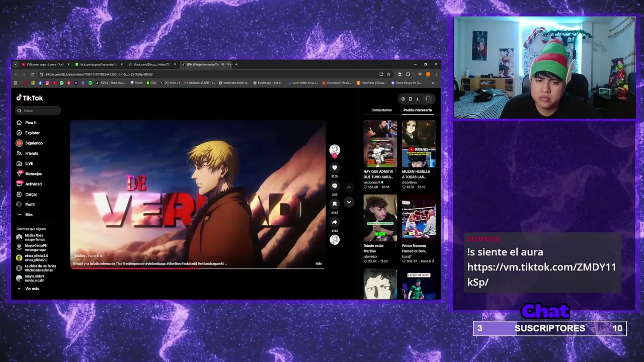The image size is (644, 362).
Task: Open the spinning sound disc icon
Action: point(335,240)
